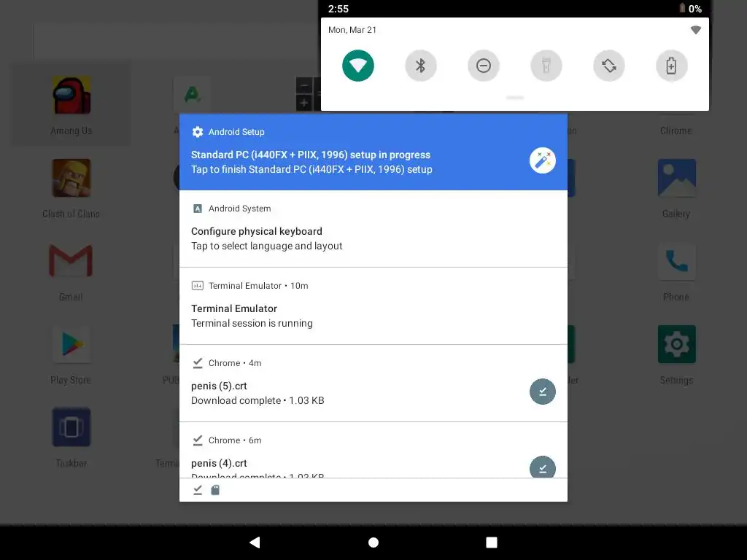
Task: Click the Android Setup gear icon
Action: pos(197,132)
